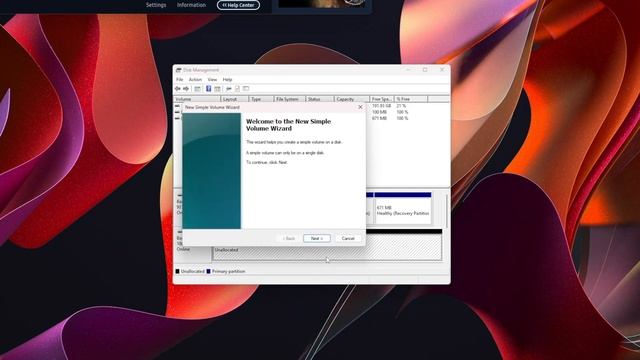Sort by the Volume column header
The image size is (640, 360).
pos(197,99)
